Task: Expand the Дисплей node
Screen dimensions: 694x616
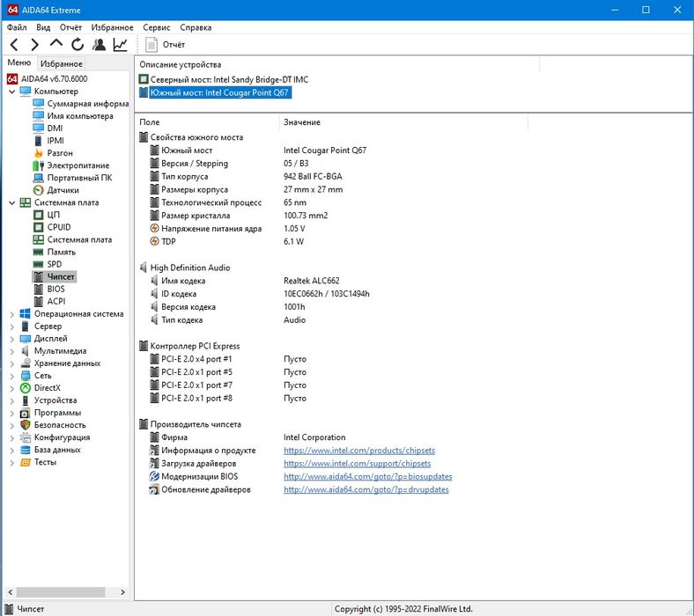Action: click(12, 339)
